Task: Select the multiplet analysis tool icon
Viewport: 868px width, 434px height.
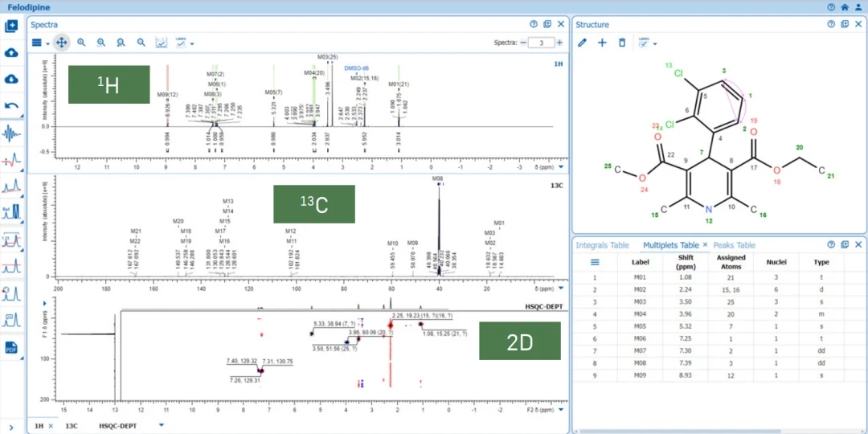Action: (11, 293)
